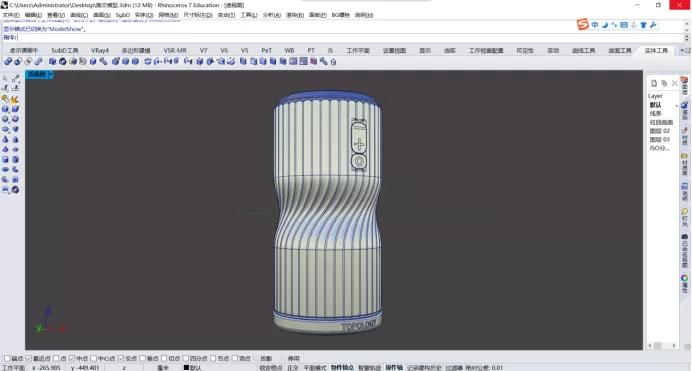Click the wrench icon in Sogou toolbar
692x371 pixels.
[653, 25]
